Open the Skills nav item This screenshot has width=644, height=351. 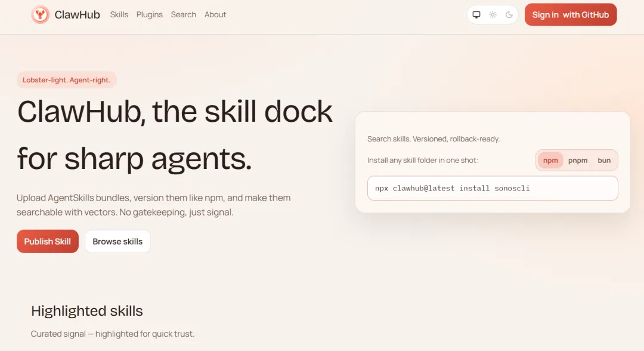click(119, 15)
